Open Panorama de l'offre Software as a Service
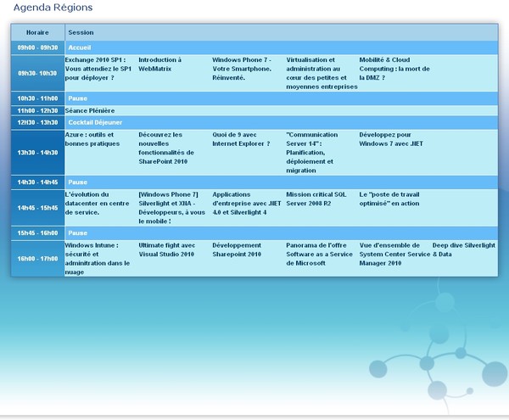Screen dimensions: 509x420 pos(319,255)
